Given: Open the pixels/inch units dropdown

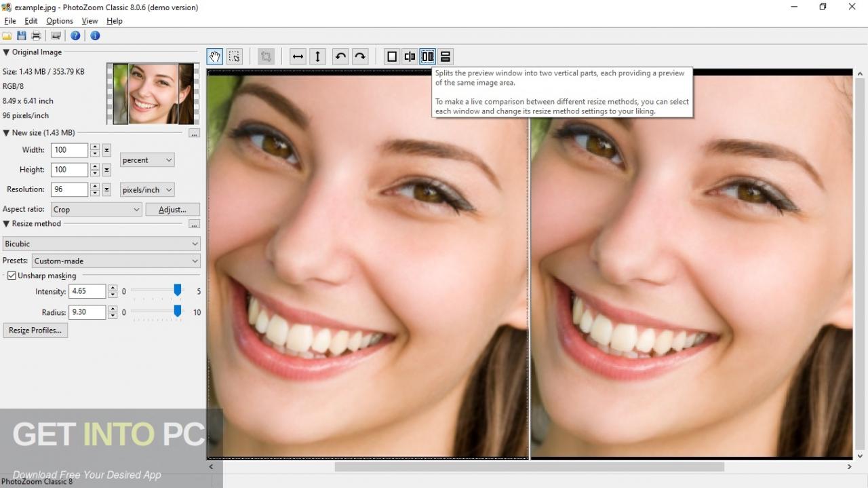Looking at the screenshot, I should coord(147,190).
